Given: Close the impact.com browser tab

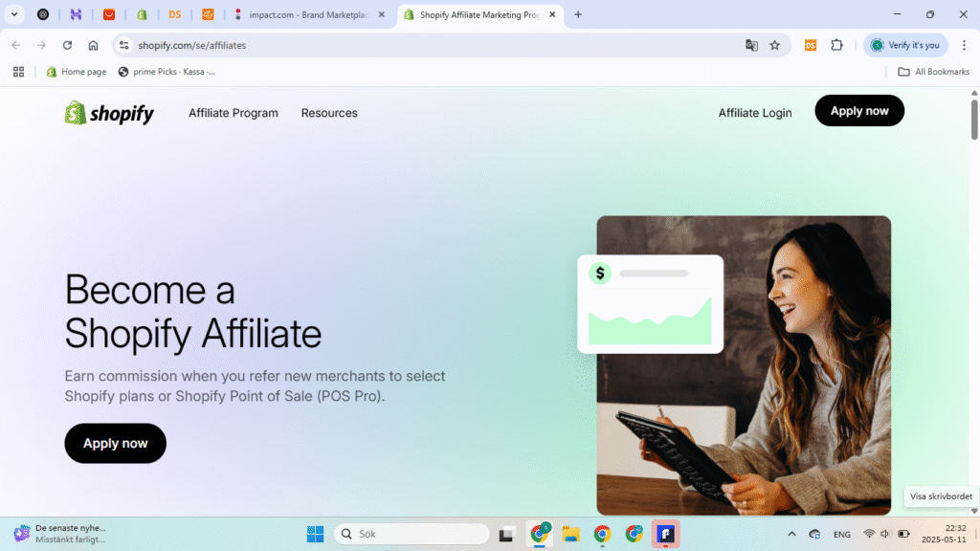Looking at the screenshot, I should (x=381, y=14).
